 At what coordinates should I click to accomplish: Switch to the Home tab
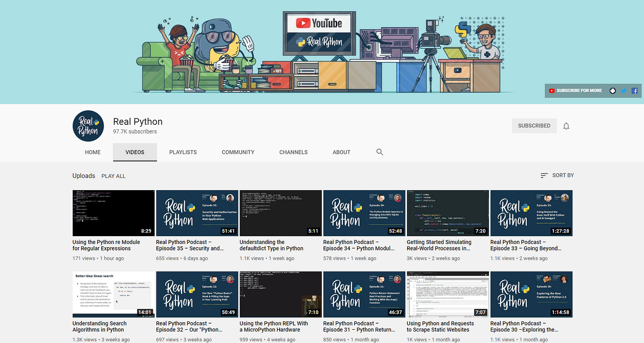point(92,152)
